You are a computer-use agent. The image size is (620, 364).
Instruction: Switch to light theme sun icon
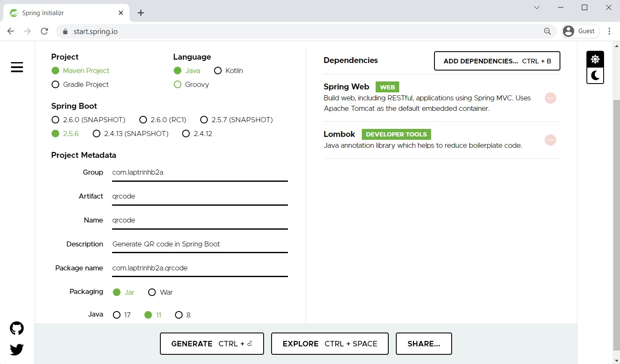pyautogui.click(x=595, y=59)
